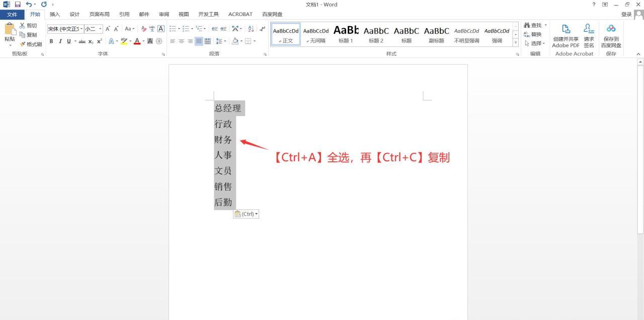
Task: Toggle the Justify alignment button
Action: (199, 41)
